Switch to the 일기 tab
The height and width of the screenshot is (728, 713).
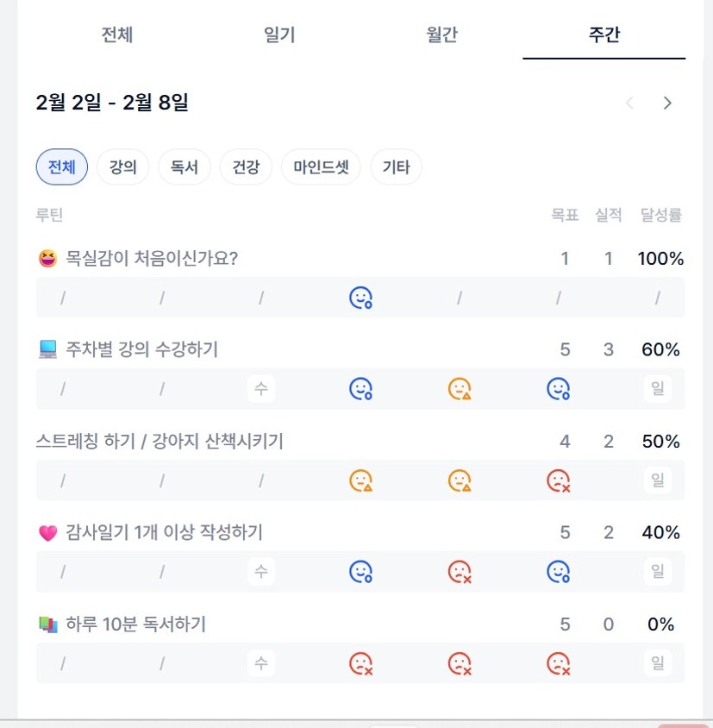[279, 35]
